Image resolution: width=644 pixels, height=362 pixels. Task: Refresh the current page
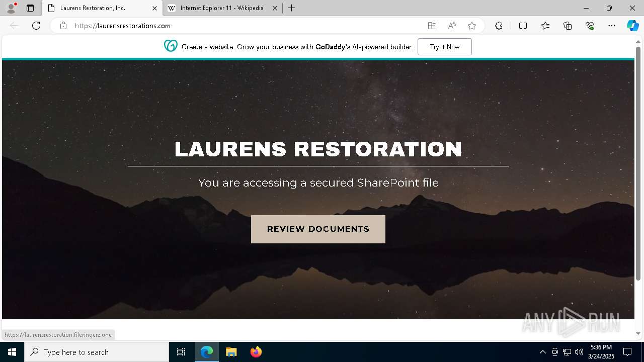36,26
